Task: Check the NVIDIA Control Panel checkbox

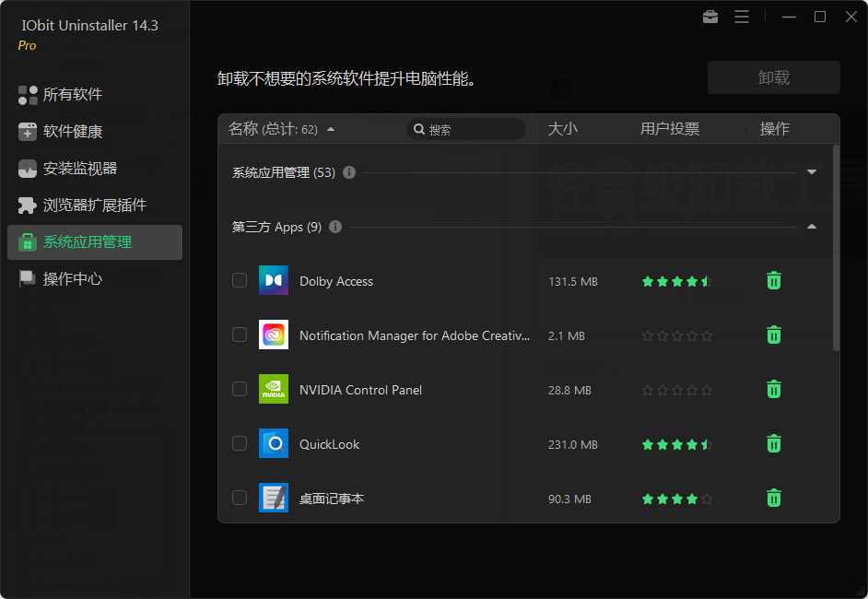Action: point(240,389)
